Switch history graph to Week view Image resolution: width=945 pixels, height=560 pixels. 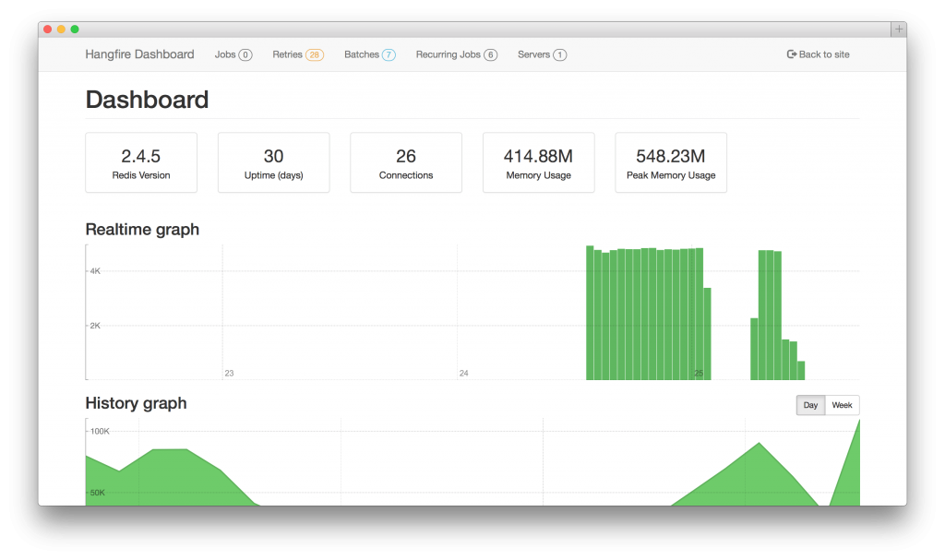click(x=842, y=405)
